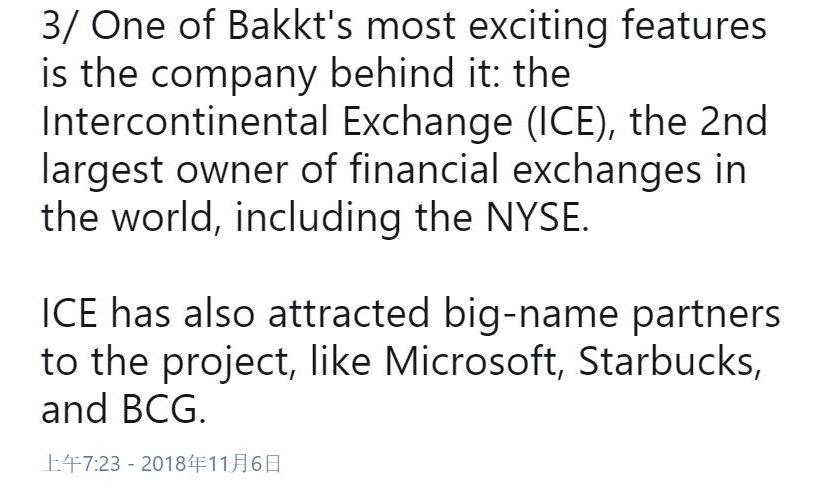Click the word Bakkt's in the tweet
Viewport: 829px width, 495px height.
click(290, 25)
